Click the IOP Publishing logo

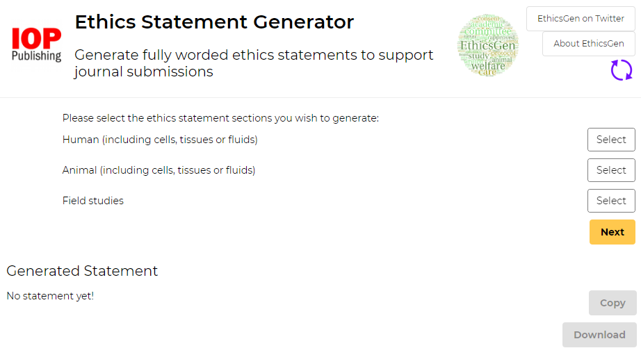point(36,44)
